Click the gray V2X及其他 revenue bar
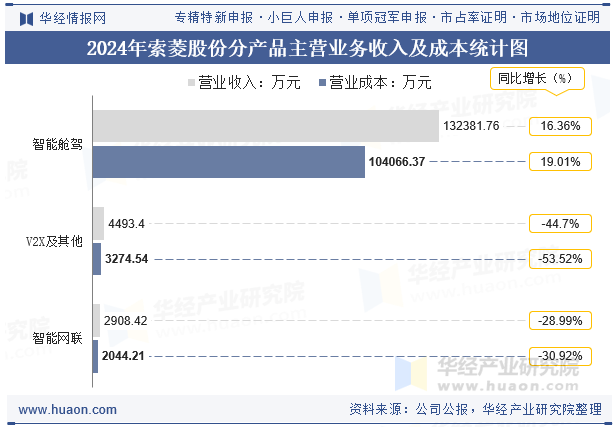 click(98, 223)
